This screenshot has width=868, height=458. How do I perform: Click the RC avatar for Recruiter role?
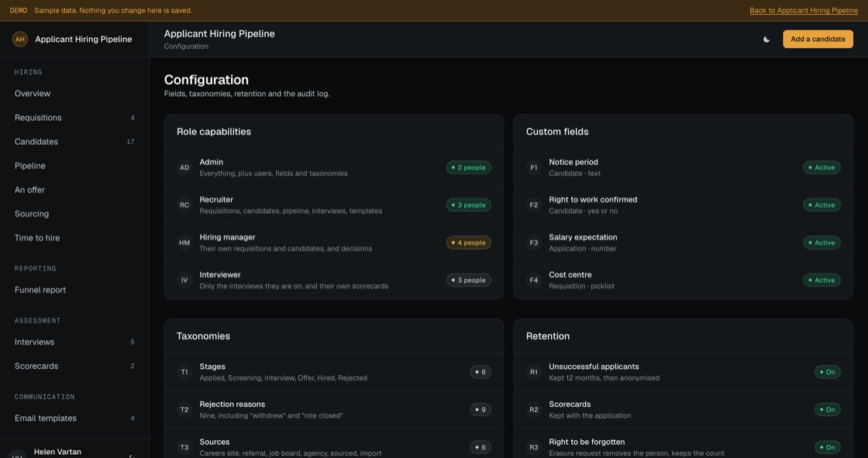[x=184, y=205]
